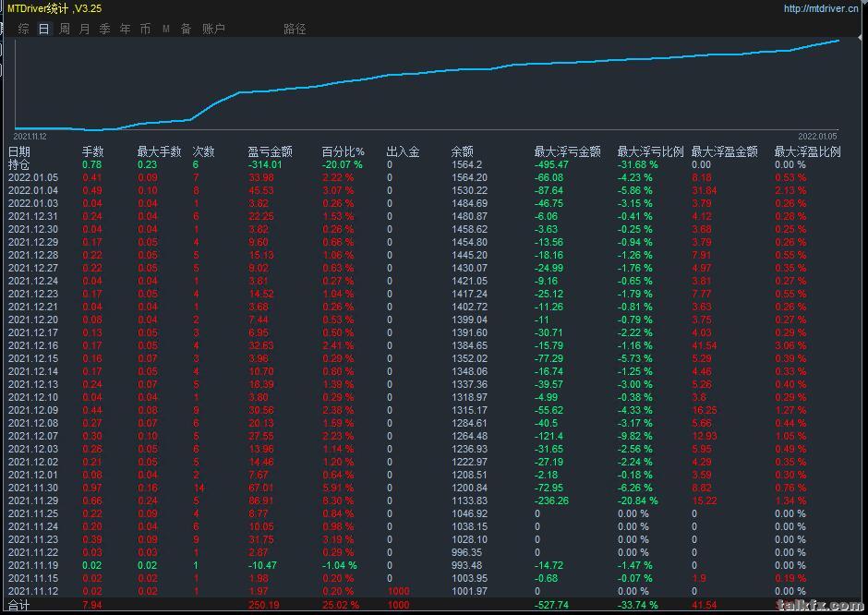Click the M tab
This screenshot has width=868, height=615.
point(166,29)
